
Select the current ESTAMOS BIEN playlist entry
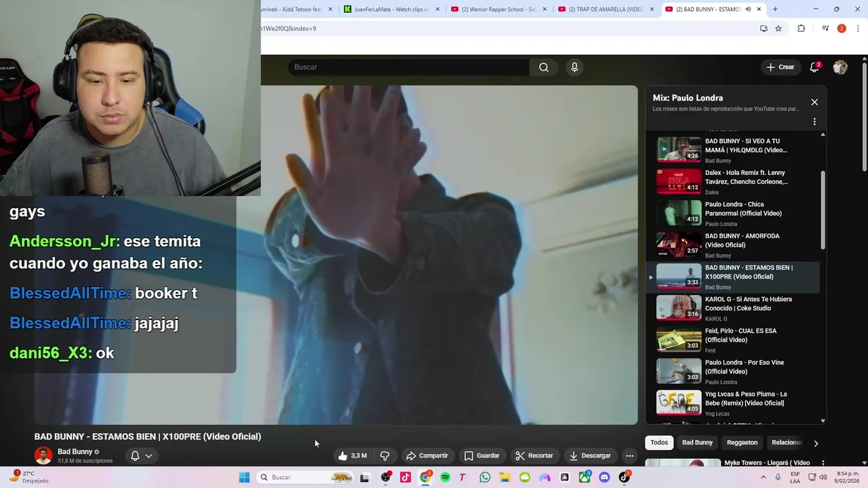click(x=733, y=277)
